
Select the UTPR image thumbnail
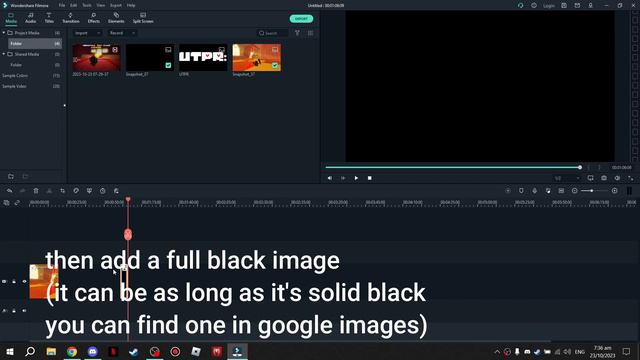pos(203,58)
